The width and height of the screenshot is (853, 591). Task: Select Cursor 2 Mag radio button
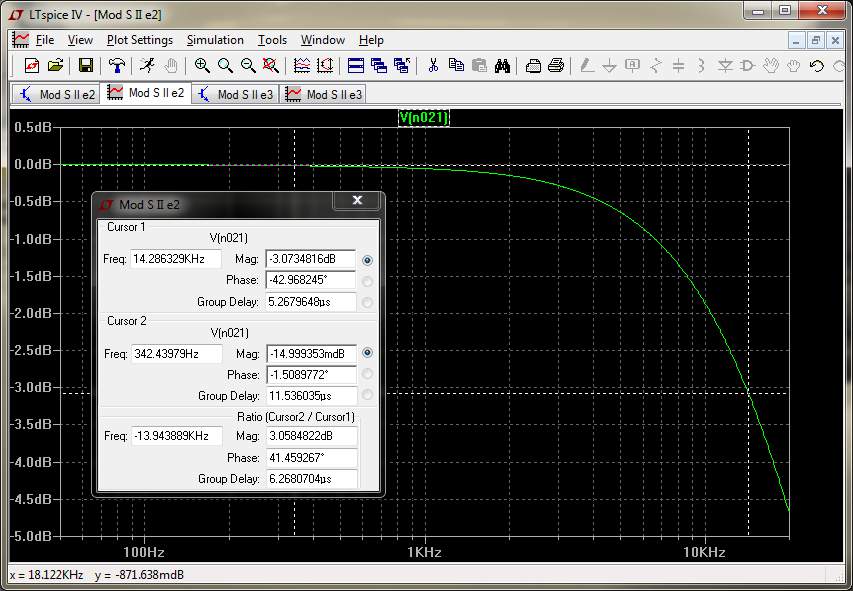(x=367, y=353)
